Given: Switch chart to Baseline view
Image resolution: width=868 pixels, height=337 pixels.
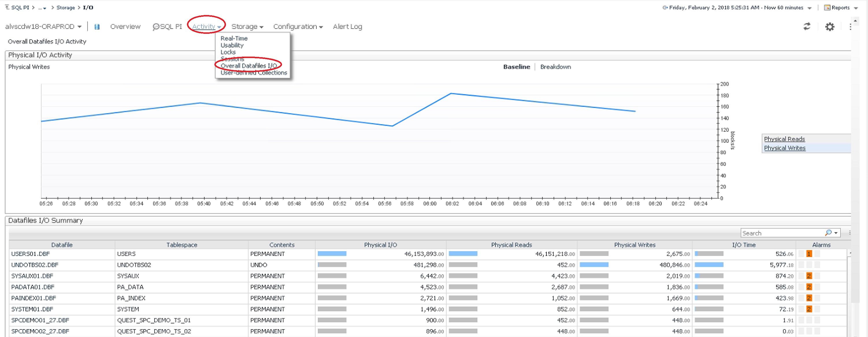Looking at the screenshot, I should pos(516,67).
